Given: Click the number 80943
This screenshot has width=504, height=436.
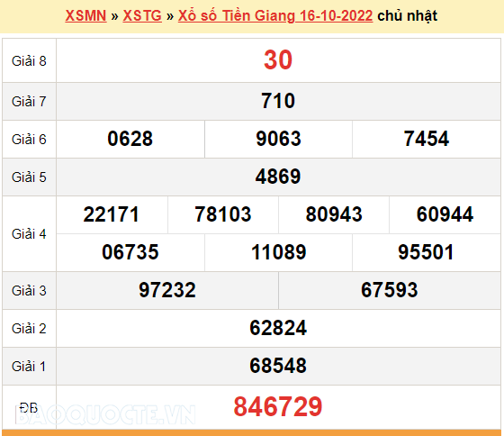Looking at the screenshot, I should point(334,214).
